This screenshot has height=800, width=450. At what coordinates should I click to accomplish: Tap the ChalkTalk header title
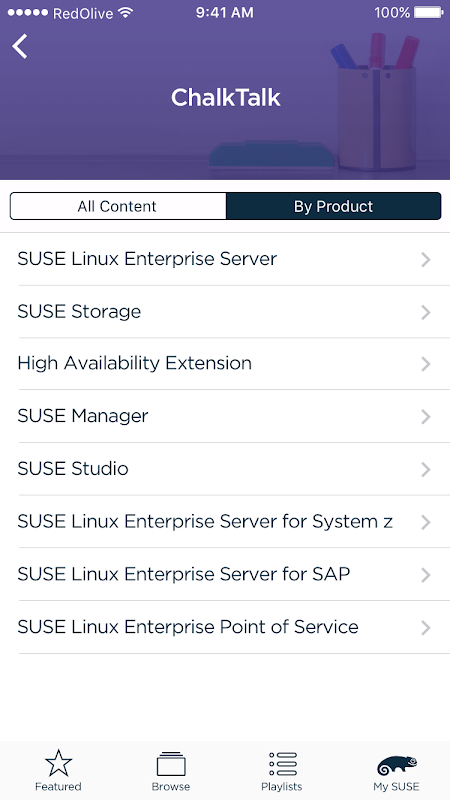[226, 97]
